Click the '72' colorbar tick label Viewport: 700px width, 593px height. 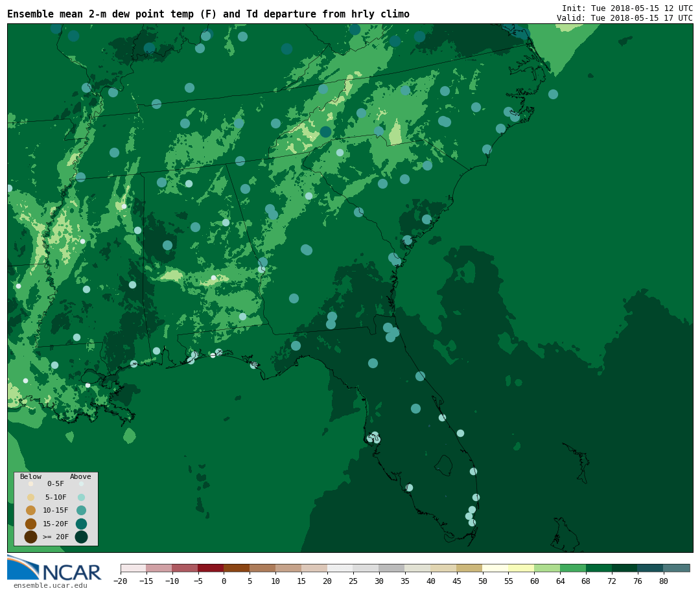[x=612, y=581]
